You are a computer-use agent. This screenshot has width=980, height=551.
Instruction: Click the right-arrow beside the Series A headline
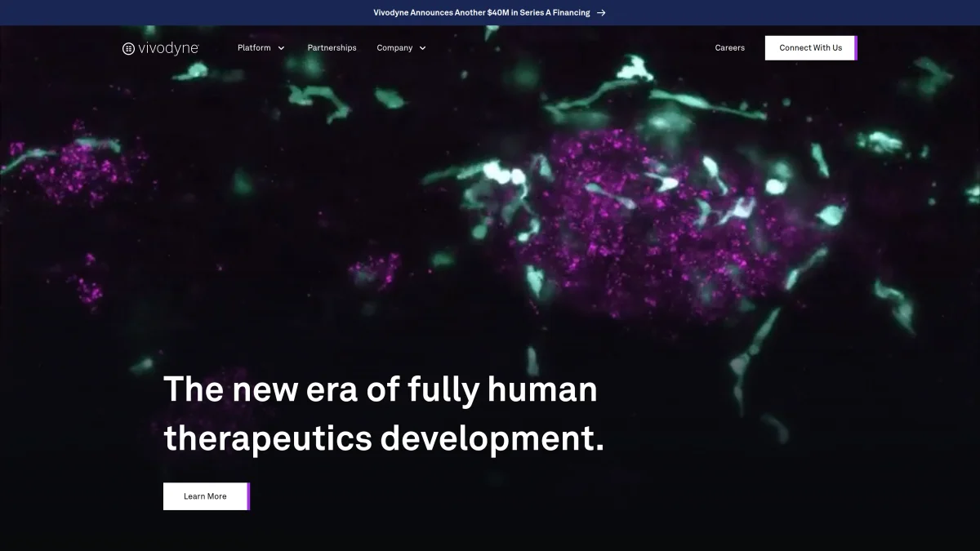(x=601, y=13)
